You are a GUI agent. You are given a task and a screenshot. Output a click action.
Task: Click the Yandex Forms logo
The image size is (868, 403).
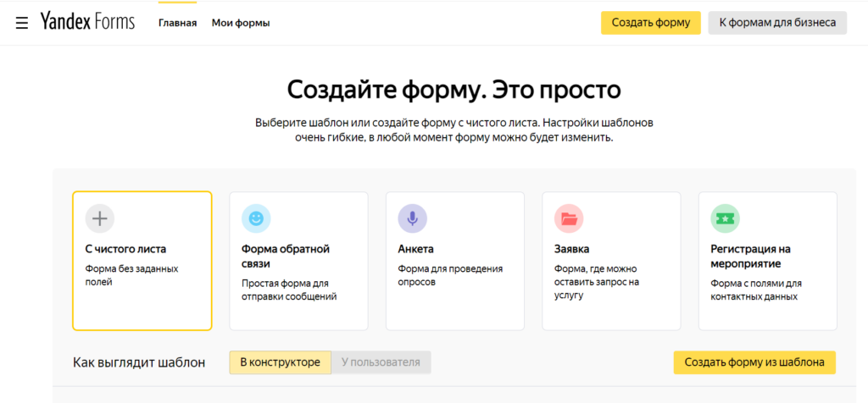coord(87,23)
